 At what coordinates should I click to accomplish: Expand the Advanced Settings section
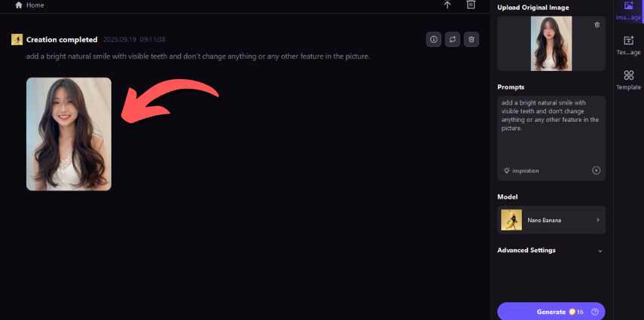pyautogui.click(x=551, y=250)
